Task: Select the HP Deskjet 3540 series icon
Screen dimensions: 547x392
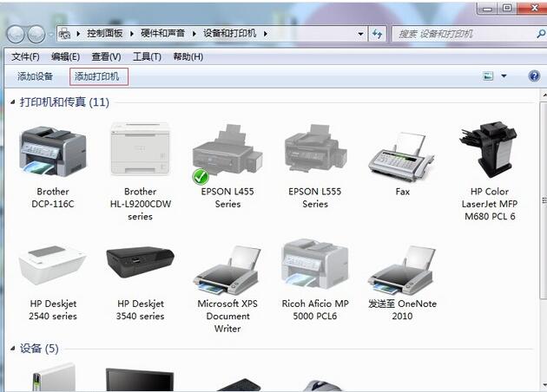Action: point(140,262)
